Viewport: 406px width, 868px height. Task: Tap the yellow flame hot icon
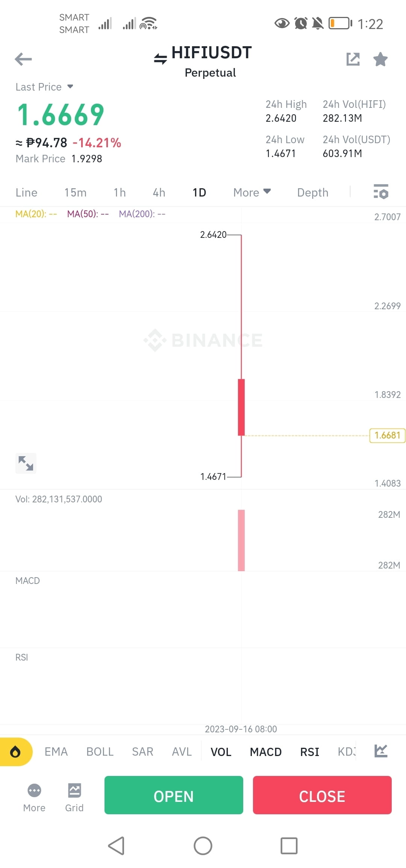[15, 752]
